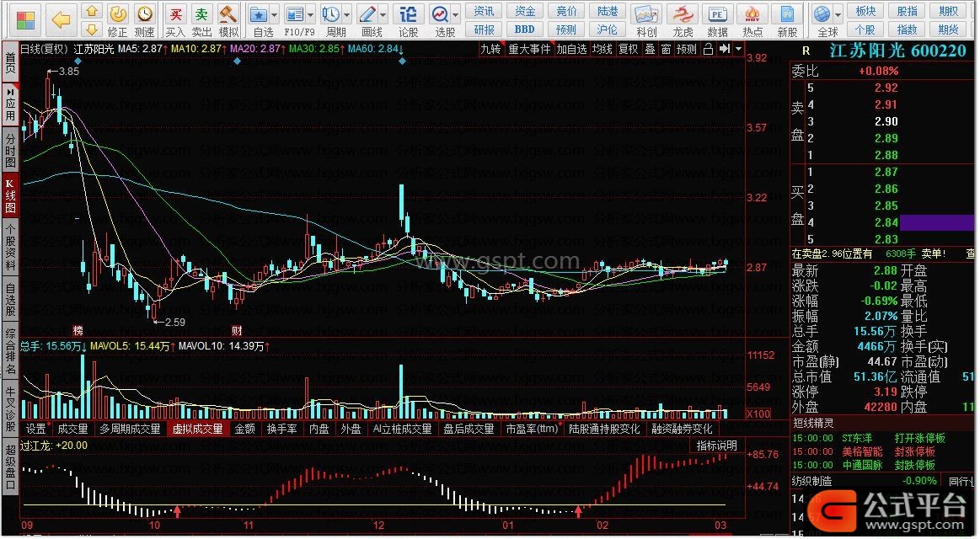Toggle the 窗 window option

click(x=667, y=49)
